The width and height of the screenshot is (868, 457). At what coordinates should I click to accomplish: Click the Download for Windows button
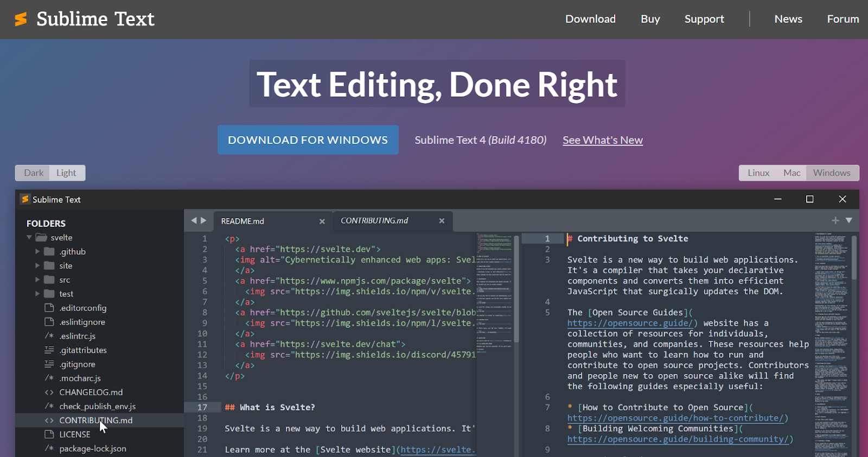pyautogui.click(x=308, y=140)
